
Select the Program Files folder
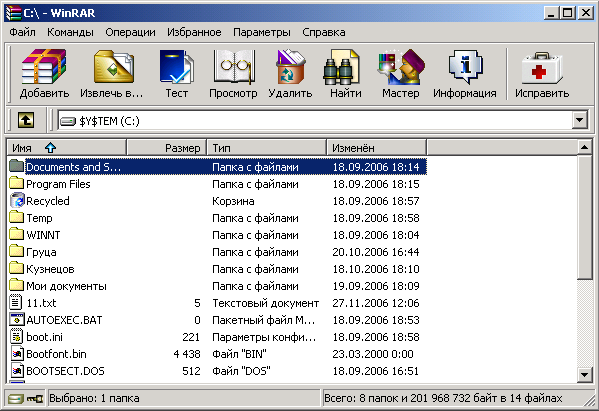(x=58, y=184)
